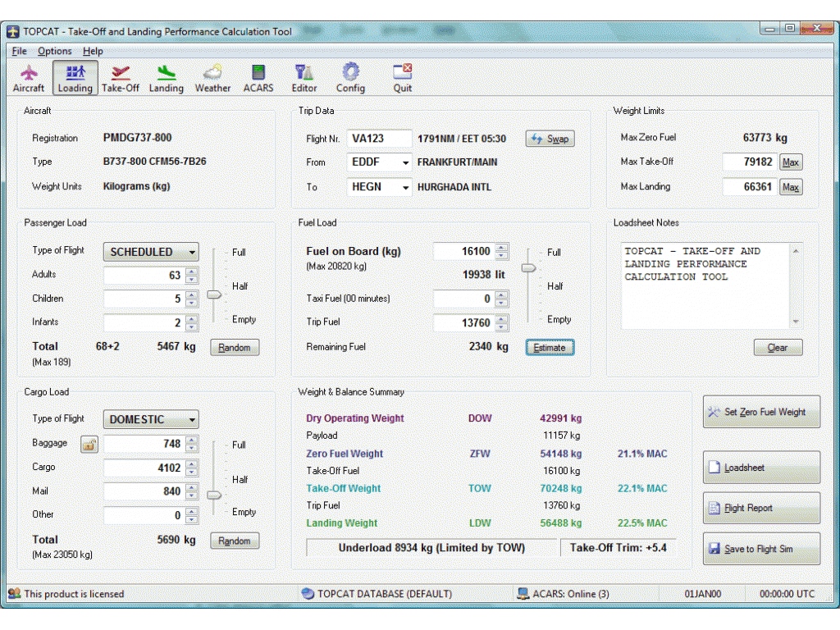Open the Take-Off toolbar icon
The height and width of the screenshot is (630, 840).
pyautogui.click(x=121, y=78)
